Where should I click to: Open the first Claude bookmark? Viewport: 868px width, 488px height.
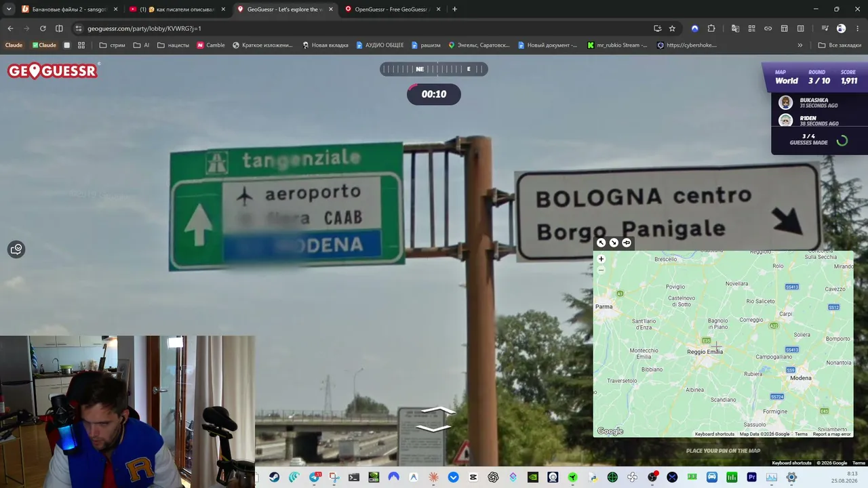(14, 45)
